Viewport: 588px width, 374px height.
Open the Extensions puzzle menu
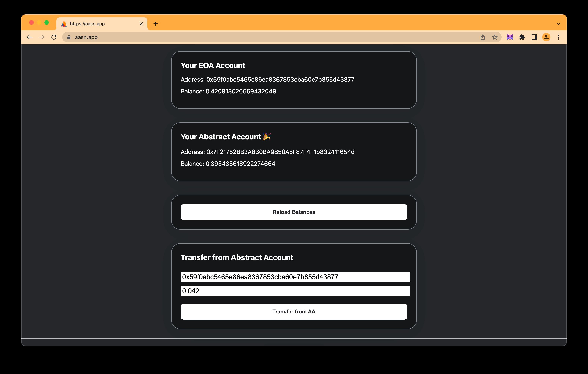[522, 37]
